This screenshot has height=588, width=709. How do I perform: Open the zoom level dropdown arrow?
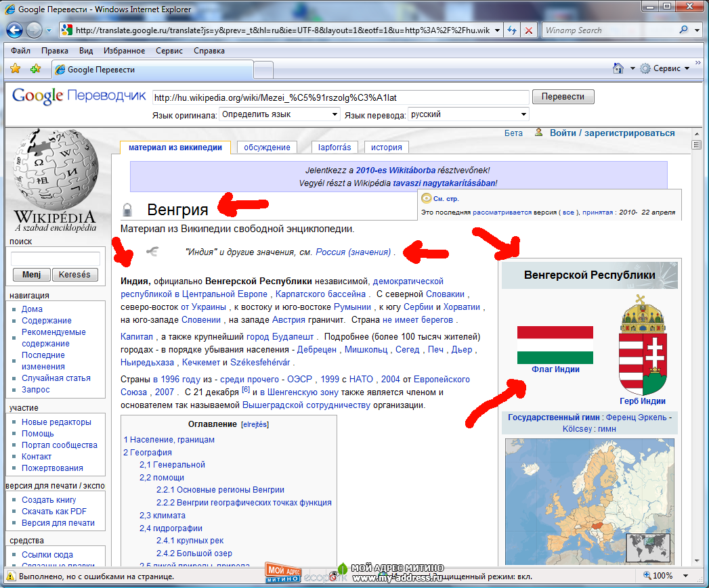click(685, 576)
